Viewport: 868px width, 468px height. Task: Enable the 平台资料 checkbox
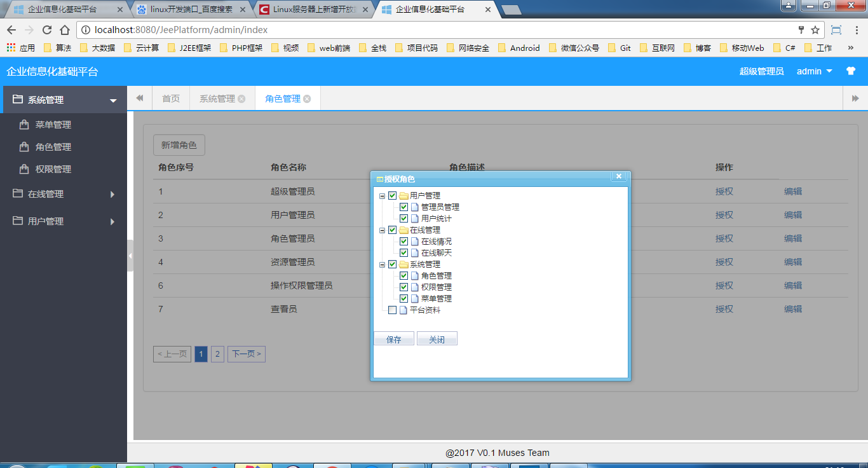pyautogui.click(x=392, y=310)
